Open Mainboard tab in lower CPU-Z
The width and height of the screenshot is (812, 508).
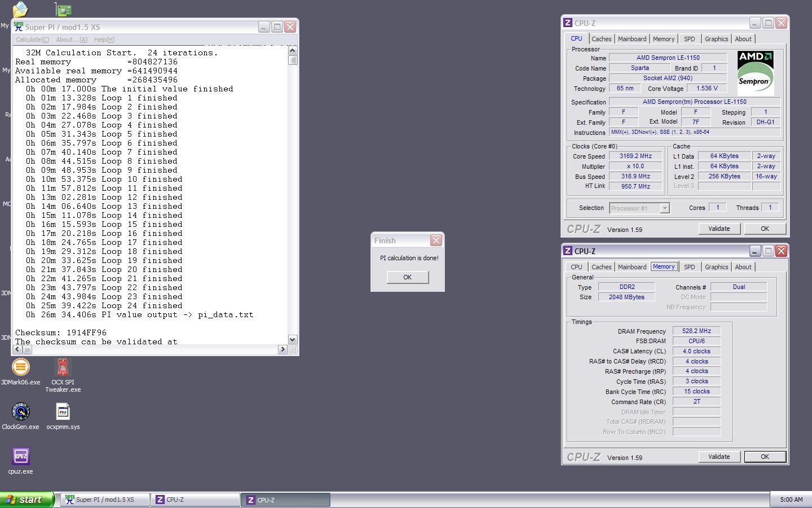coord(632,267)
